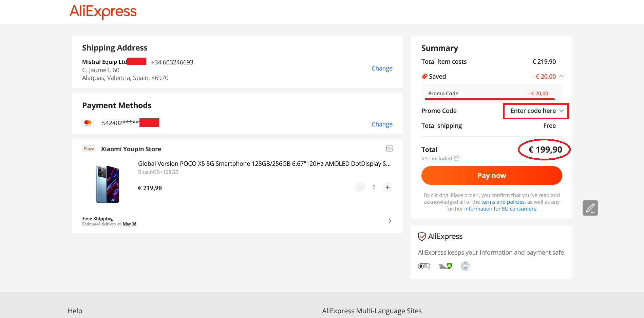Image resolution: width=644 pixels, height=318 pixels.
Task: Change the shipping address
Action: pos(382,68)
